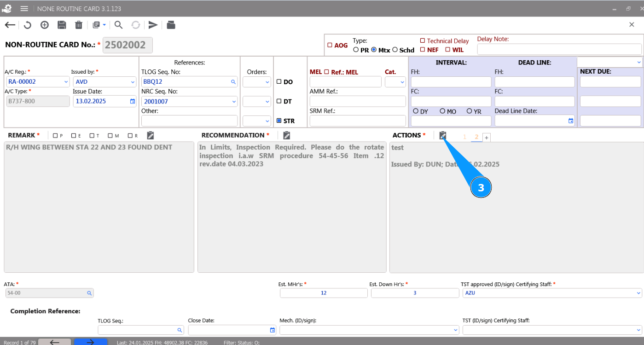Viewport: 644px width, 345px height.
Task: Click the Delay Note input field
Action: click(x=559, y=49)
